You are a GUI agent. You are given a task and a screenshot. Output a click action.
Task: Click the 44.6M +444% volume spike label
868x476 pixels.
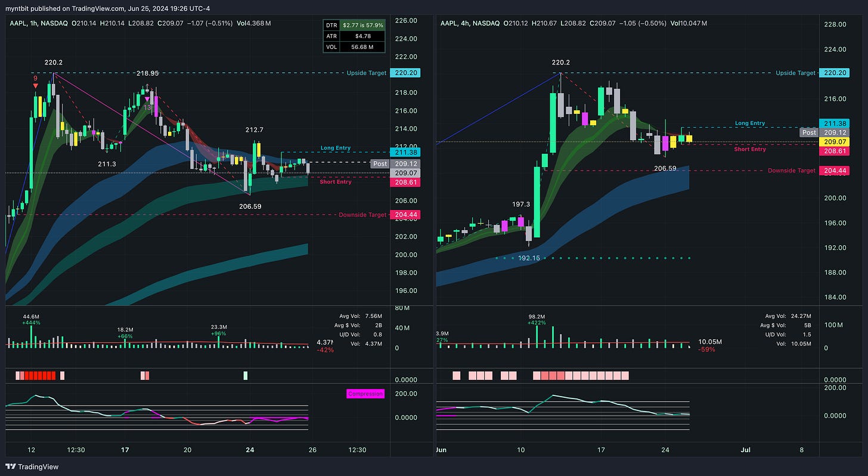pyautogui.click(x=31, y=319)
